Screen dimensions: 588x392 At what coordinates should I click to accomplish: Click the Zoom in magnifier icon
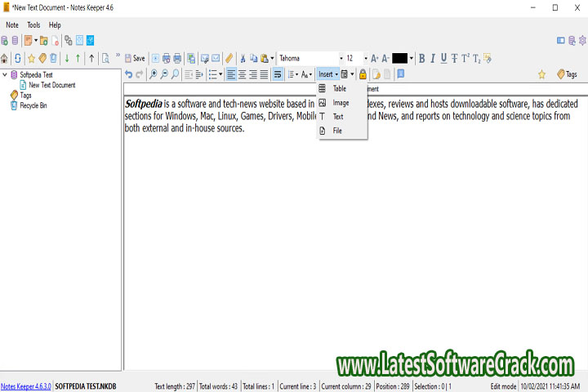pyautogui.click(x=154, y=74)
